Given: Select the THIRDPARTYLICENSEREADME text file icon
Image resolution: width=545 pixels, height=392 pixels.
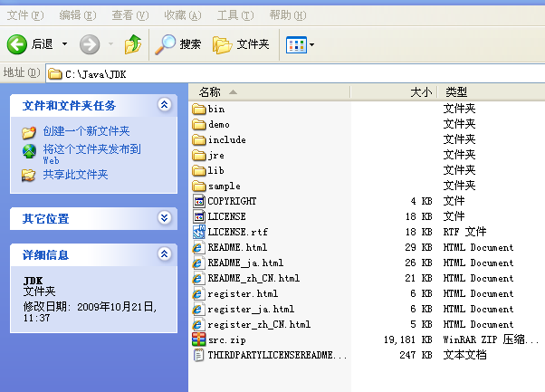Looking at the screenshot, I should click(198, 355).
